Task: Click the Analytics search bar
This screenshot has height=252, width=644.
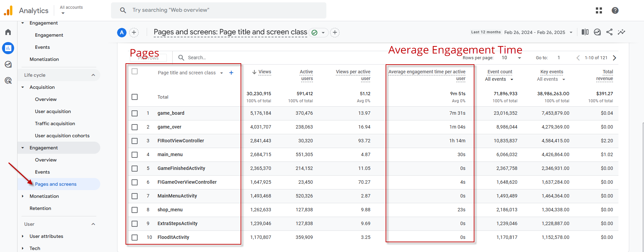Action: (219, 10)
